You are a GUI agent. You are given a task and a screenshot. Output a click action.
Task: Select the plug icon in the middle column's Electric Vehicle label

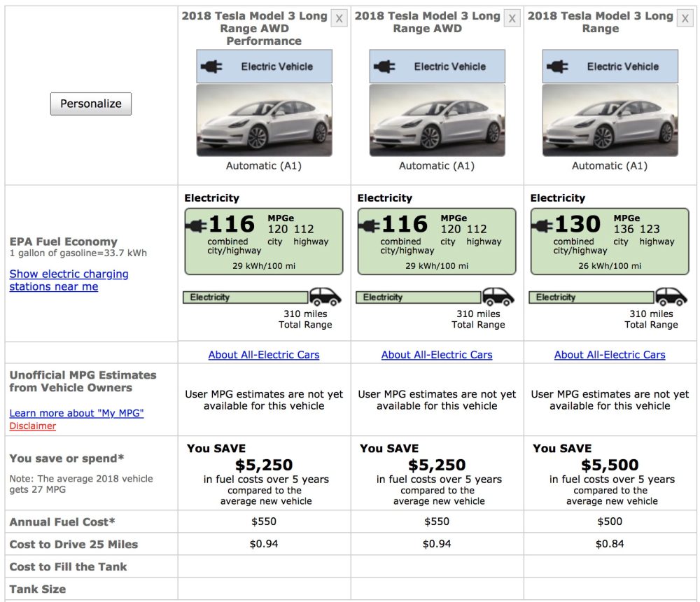coord(384,66)
